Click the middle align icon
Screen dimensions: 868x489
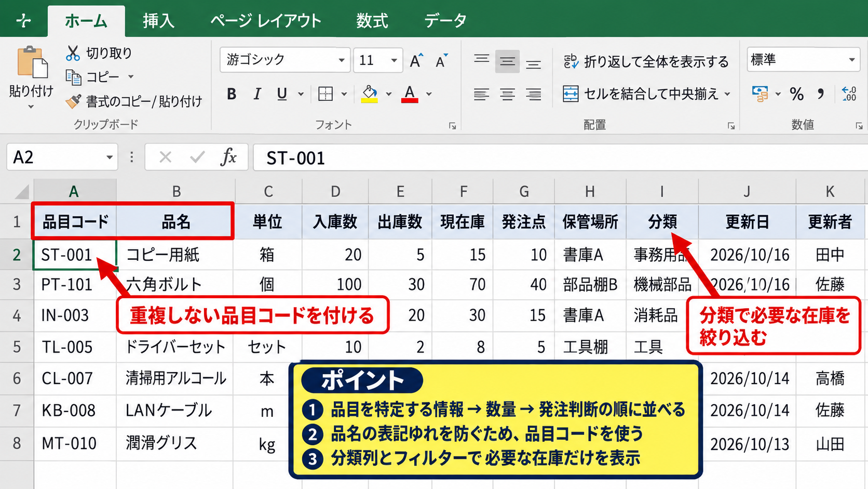pos(507,62)
